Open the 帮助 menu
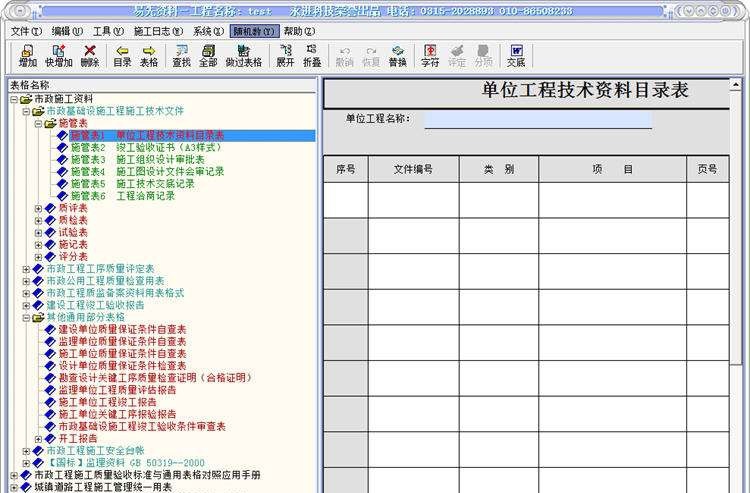The height and width of the screenshot is (493, 750). click(299, 31)
